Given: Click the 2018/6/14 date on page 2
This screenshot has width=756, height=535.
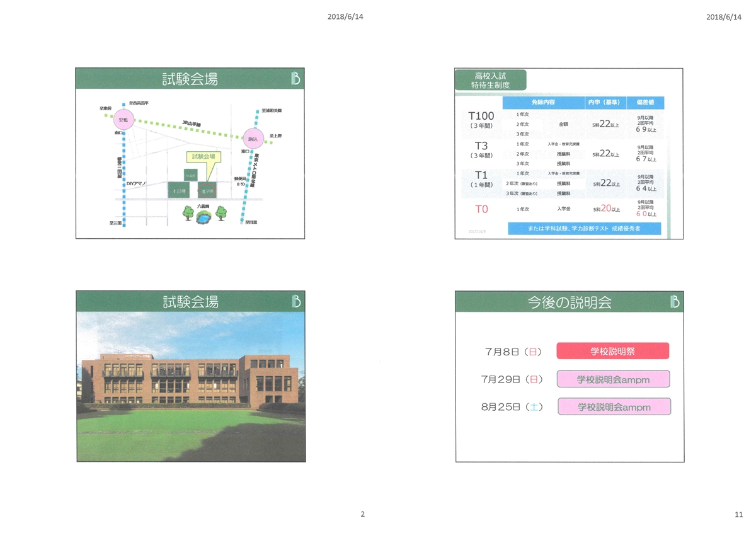Looking at the screenshot, I should 346,16.
